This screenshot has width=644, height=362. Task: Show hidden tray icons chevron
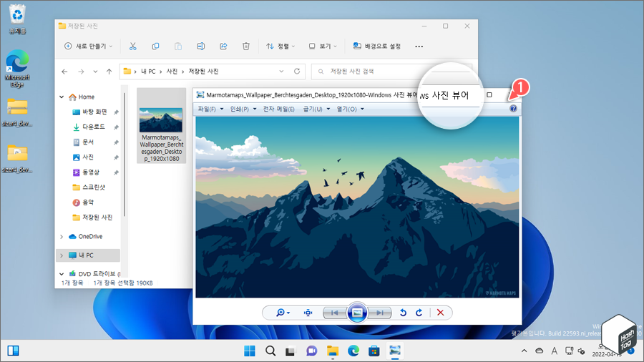[524, 351]
